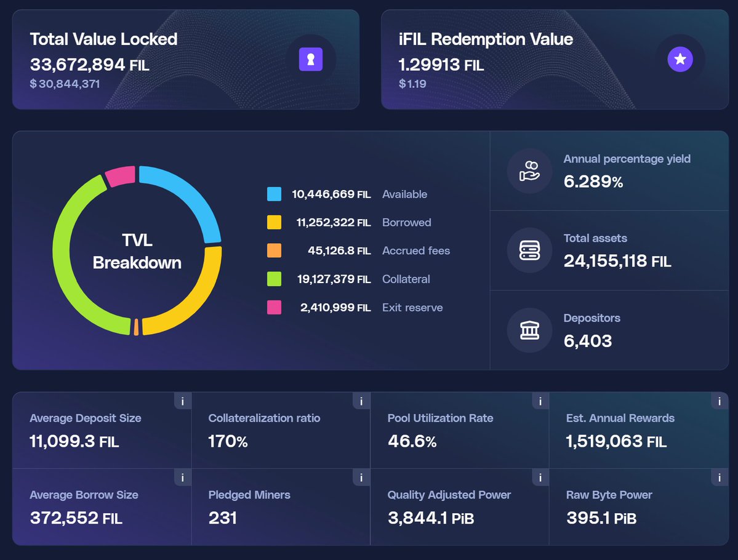
Task: View info for Quality Adjusted Power
Action: tap(540, 478)
